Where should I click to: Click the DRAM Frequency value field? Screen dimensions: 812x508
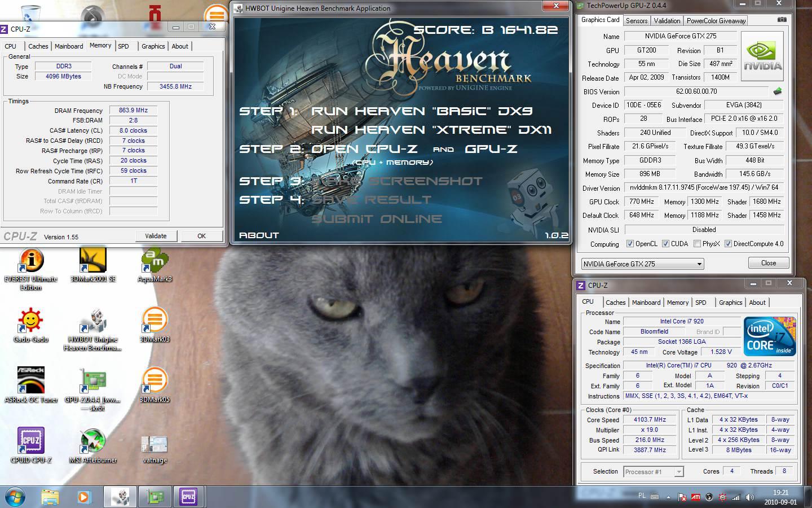[x=133, y=110]
